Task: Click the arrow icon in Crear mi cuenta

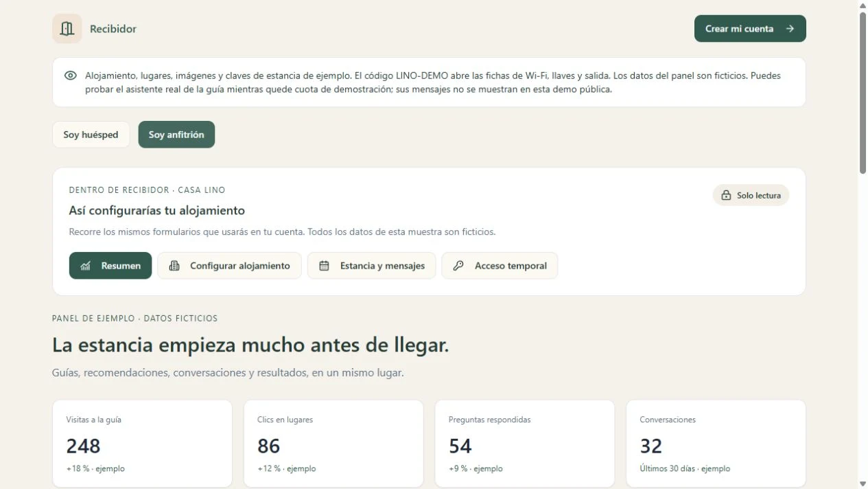Action: click(x=790, y=29)
